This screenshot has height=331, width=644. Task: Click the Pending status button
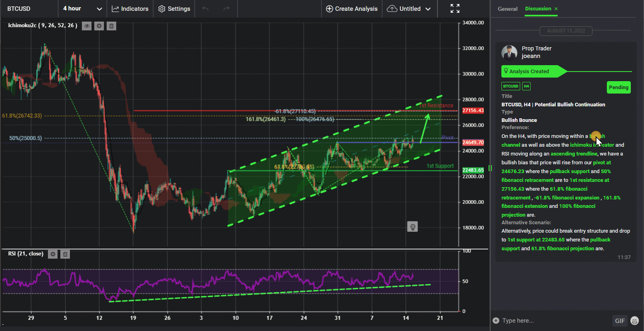pyautogui.click(x=619, y=88)
